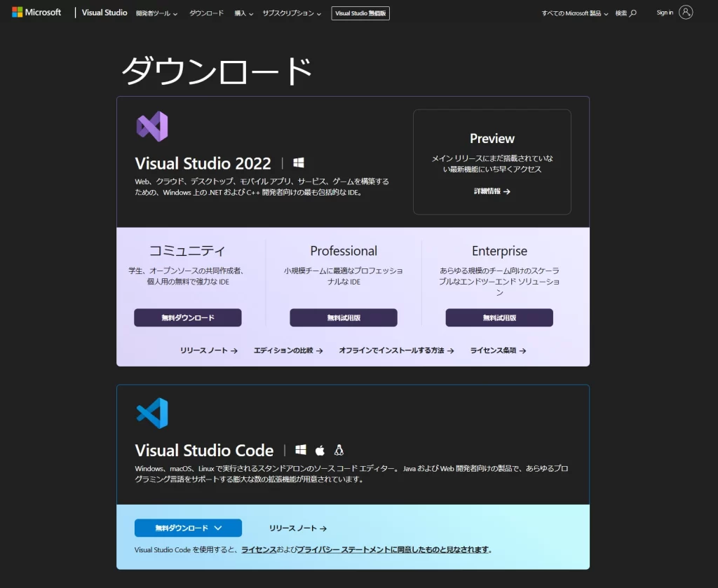
Task: Click the Visual Studio 無償版 button
Action: coord(360,12)
